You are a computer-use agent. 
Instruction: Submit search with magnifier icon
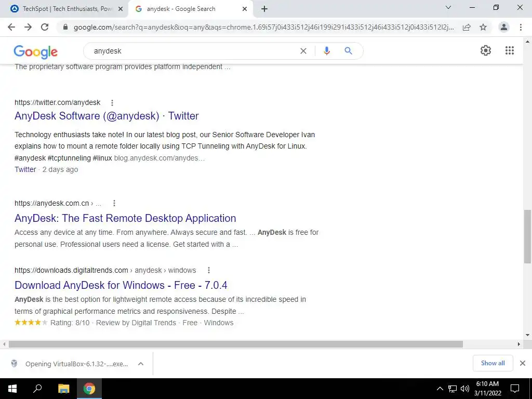click(348, 51)
